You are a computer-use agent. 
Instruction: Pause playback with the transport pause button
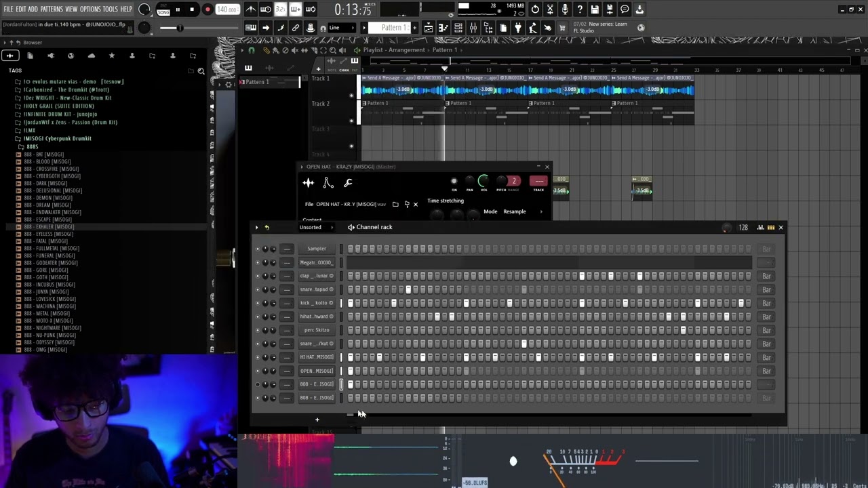point(178,9)
